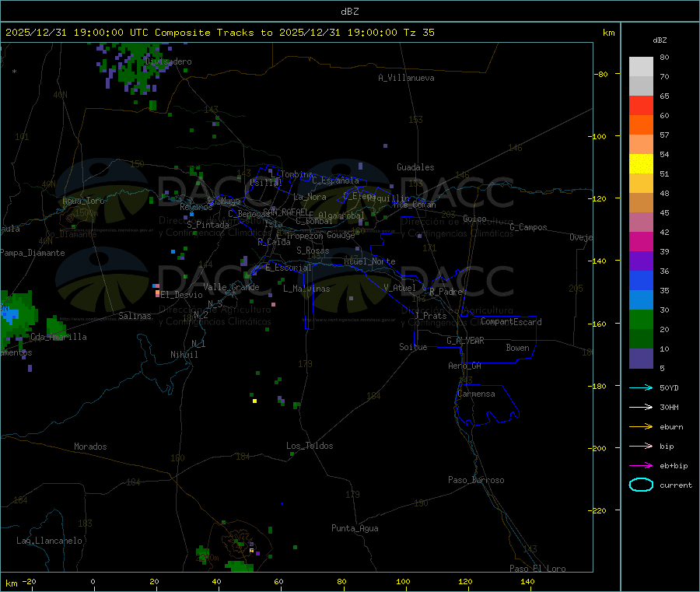Click the 30HM white arrow legend icon

(641, 407)
